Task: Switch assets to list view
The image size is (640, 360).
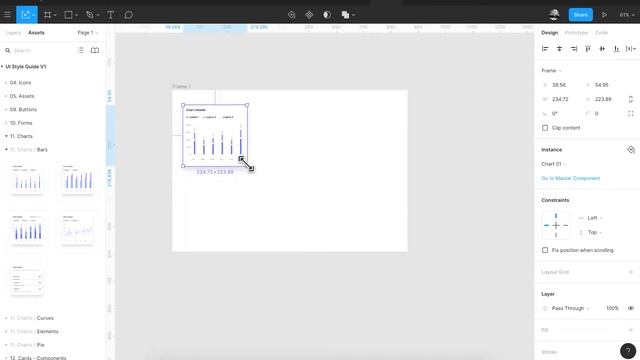Action: pyautogui.click(x=81, y=50)
